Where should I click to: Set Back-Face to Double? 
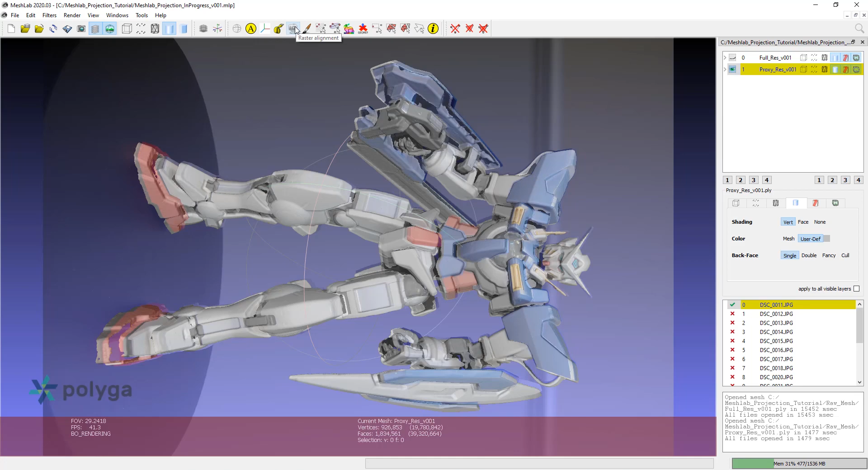point(809,256)
